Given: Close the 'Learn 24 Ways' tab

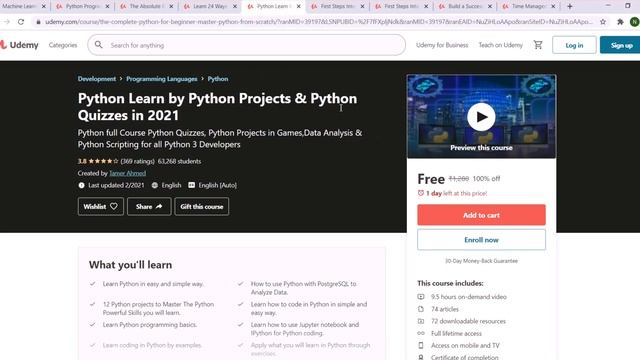Looking at the screenshot, I should (x=235, y=7).
